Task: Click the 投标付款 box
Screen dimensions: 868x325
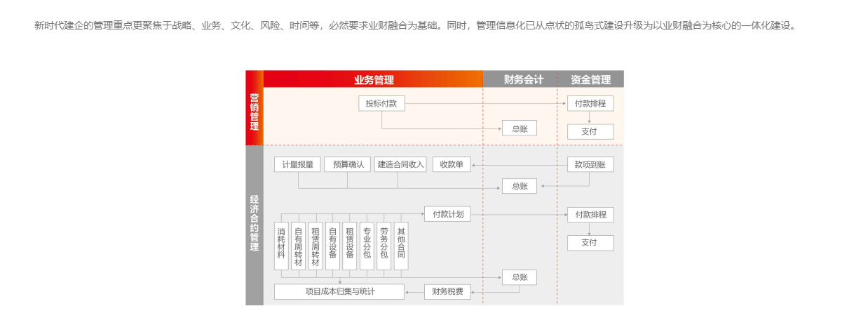Action: coord(381,103)
